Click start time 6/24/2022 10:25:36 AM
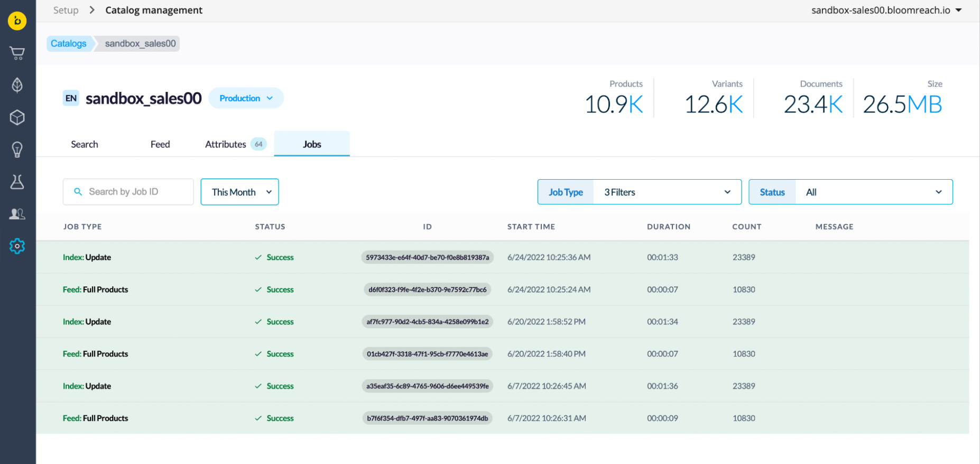 (549, 257)
